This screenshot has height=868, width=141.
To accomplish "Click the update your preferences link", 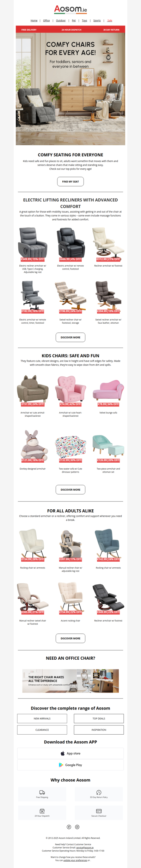I will [75, 860].
